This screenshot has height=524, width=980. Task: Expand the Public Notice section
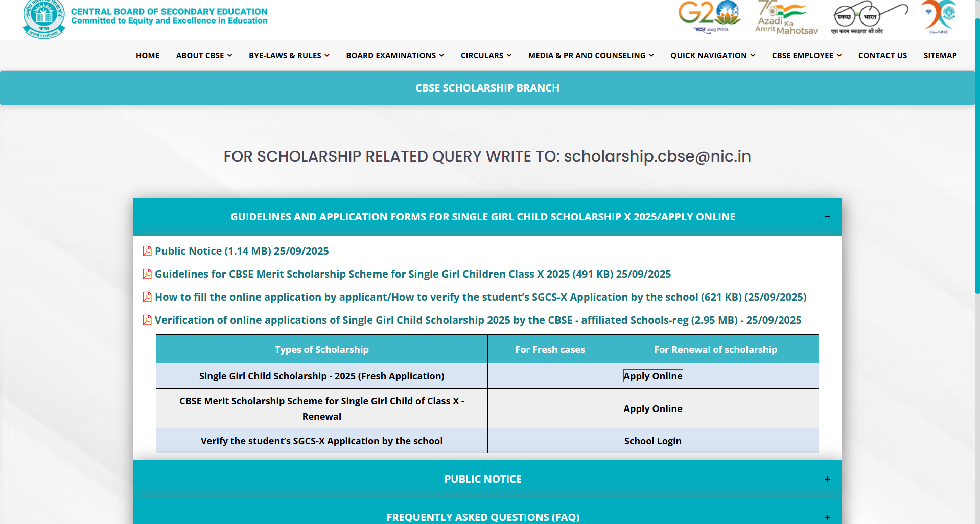[827, 479]
